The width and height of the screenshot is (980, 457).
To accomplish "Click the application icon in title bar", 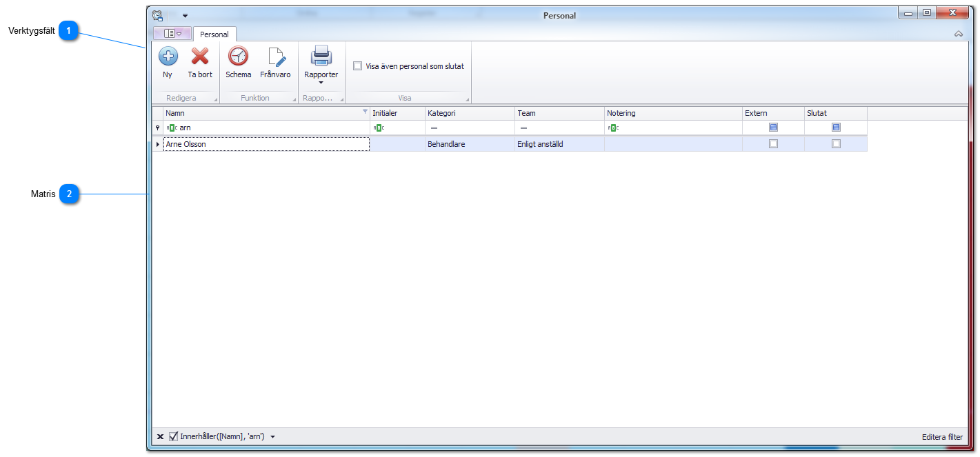I will click(157, 15).
